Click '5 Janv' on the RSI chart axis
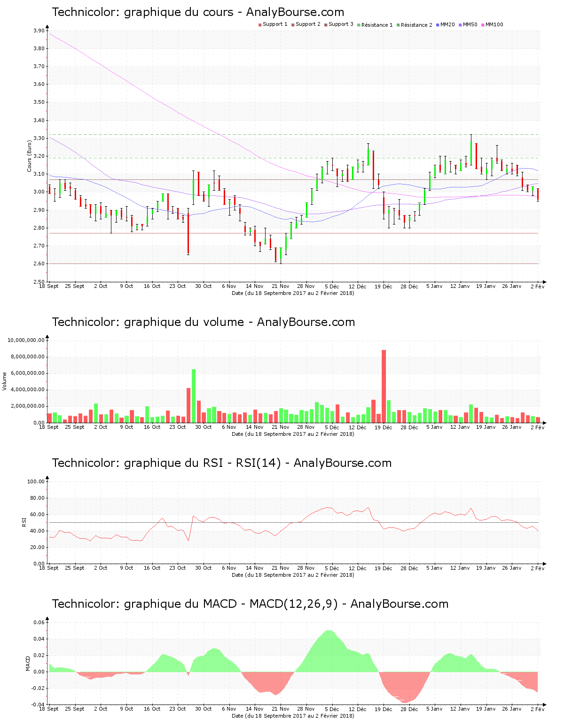 (434, 568)
